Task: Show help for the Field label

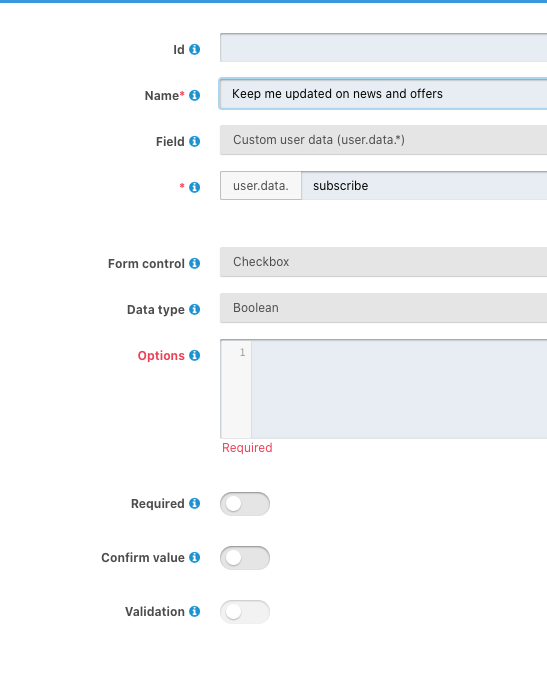Action: (194, 141)
